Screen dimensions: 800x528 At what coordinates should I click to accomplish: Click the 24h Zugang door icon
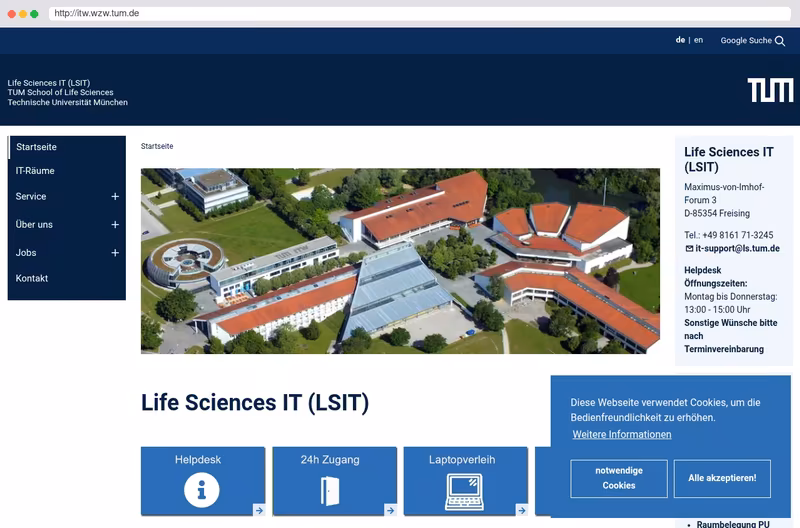(x=330, y=491)
